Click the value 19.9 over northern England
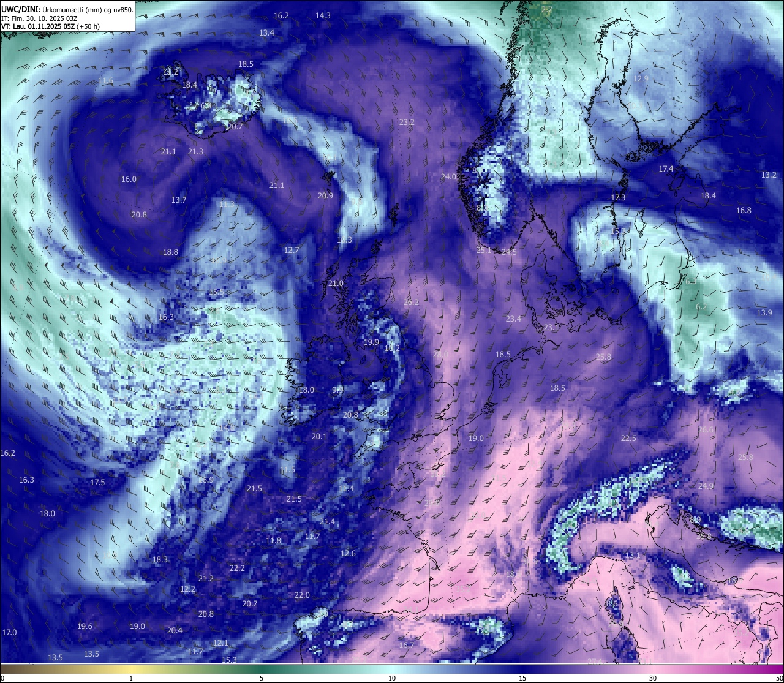Image resolution: width=784 pixels, height=683 pixels. (371, 342)
